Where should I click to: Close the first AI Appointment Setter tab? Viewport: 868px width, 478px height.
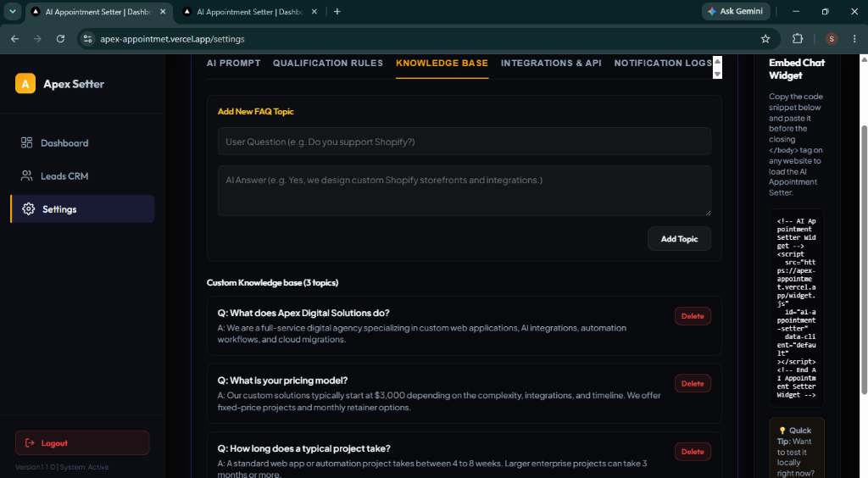pos(163,12)
